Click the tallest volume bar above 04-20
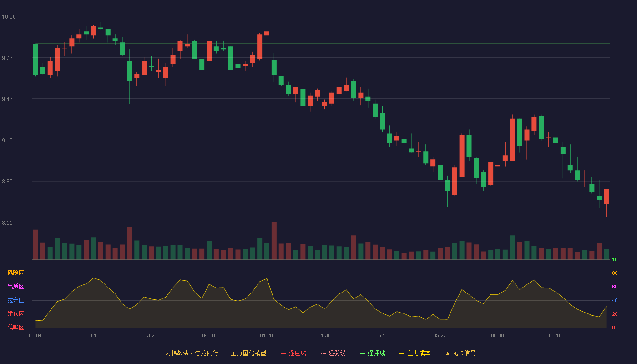Image resolution: width=637 pixels, height=364 pixels. click(274, 241)
